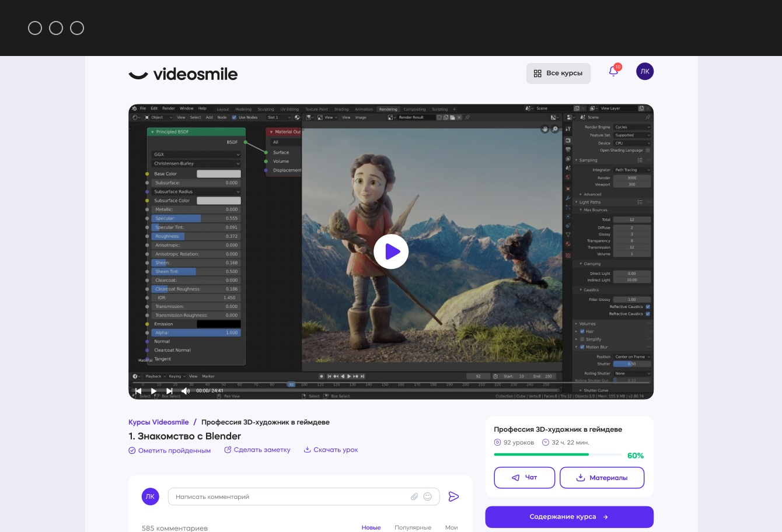Screen dimensions: 782x532
Task: Select Blender's Output properties printer icon
Action: (568, 150)
